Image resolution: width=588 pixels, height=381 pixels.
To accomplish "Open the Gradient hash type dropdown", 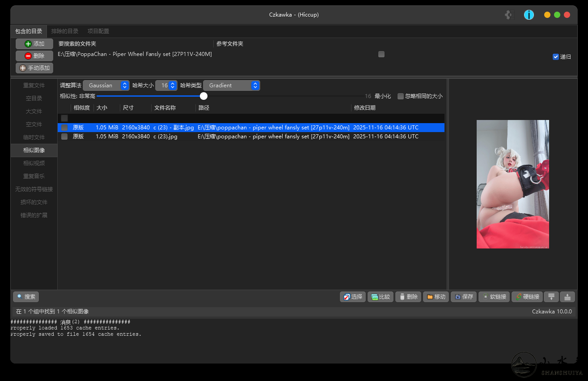I will [231, 86].
